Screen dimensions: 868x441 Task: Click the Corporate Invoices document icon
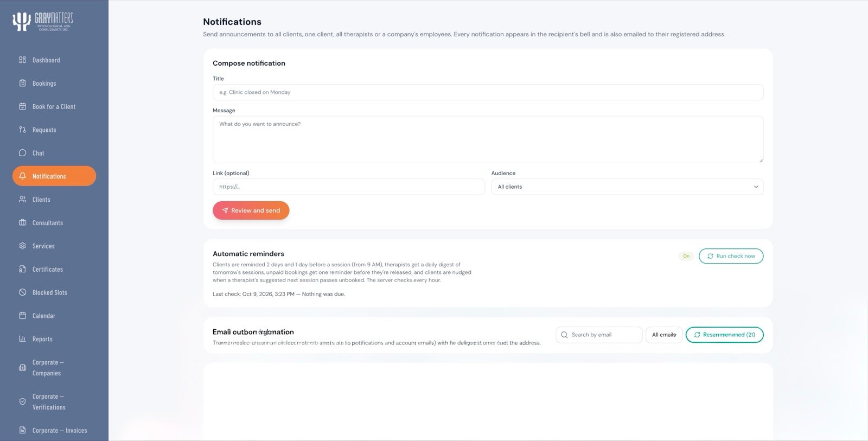click(x=22, y=430)
